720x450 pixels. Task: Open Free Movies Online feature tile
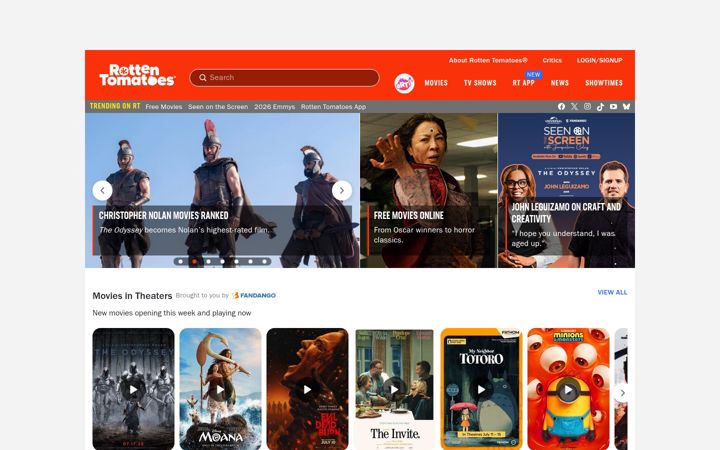point(428,191)
